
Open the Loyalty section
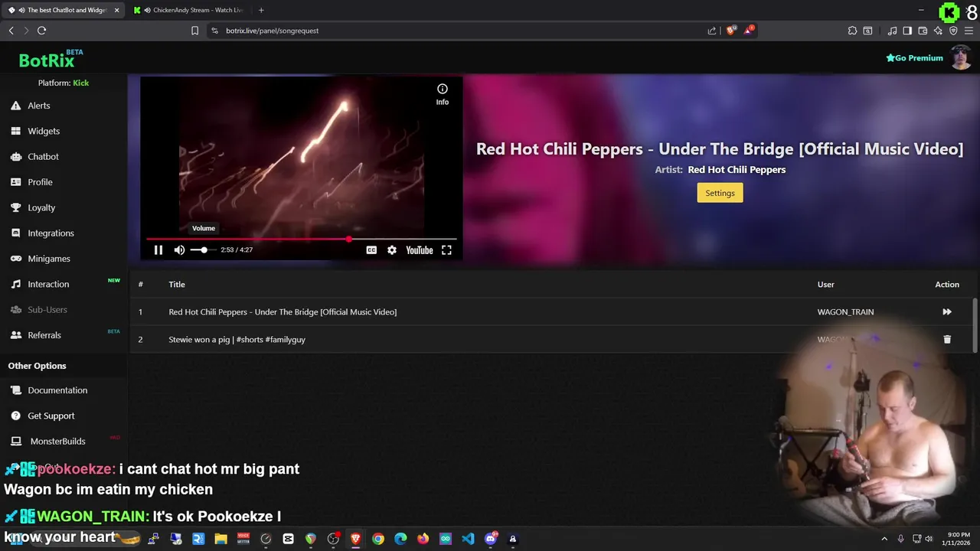[41, 207]
